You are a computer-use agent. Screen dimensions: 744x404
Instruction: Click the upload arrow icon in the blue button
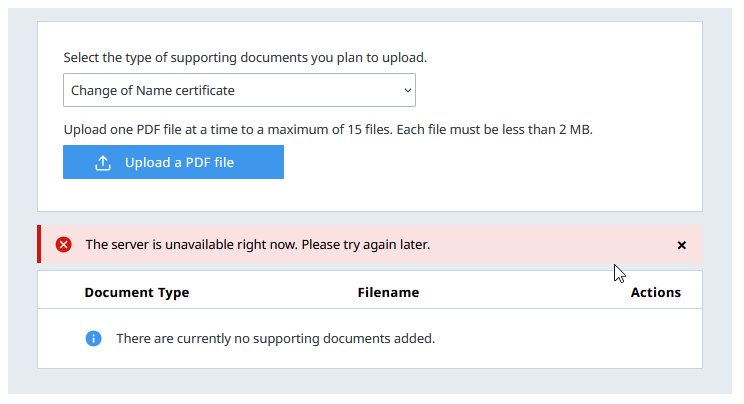coord(103,162)
